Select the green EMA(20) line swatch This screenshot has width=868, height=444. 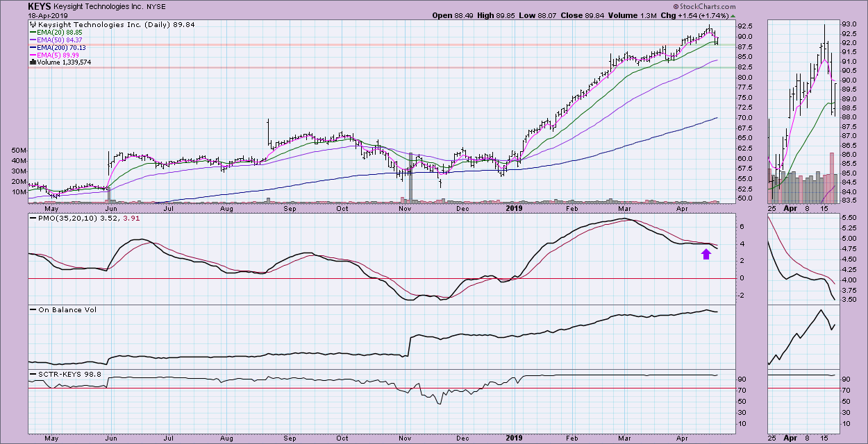[33, 32]
